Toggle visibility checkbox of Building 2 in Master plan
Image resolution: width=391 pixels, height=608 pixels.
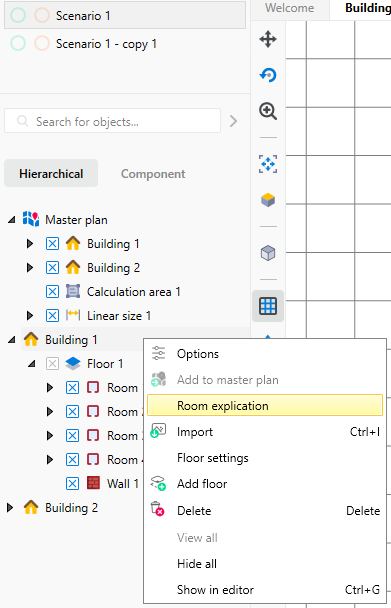coord(52,268)
